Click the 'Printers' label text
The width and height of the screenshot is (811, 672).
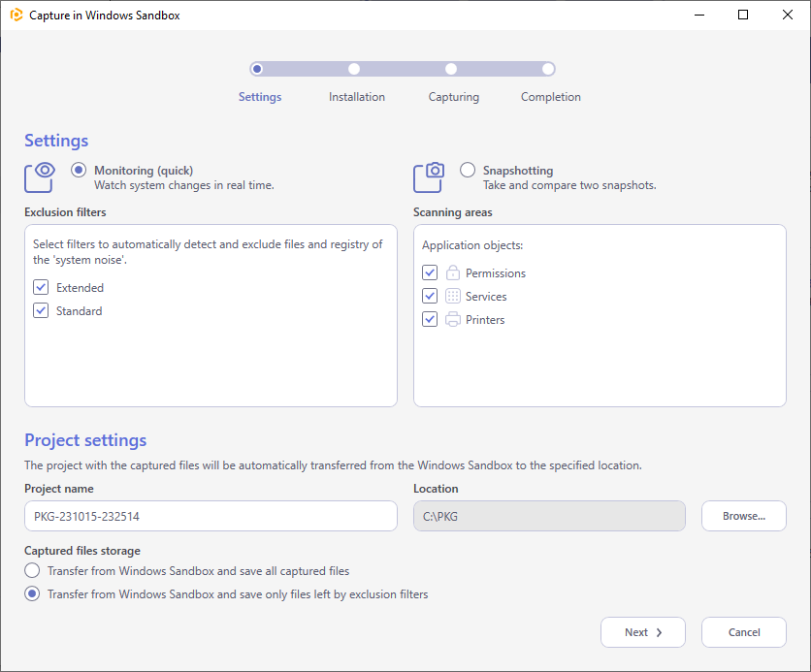[x=485, y=319]
